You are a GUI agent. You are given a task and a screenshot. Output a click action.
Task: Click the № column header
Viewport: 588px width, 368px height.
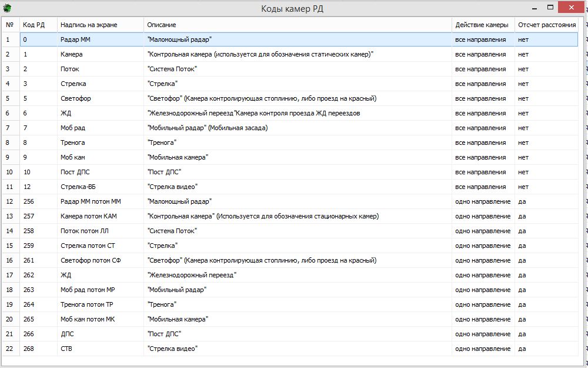coord(11,25)
